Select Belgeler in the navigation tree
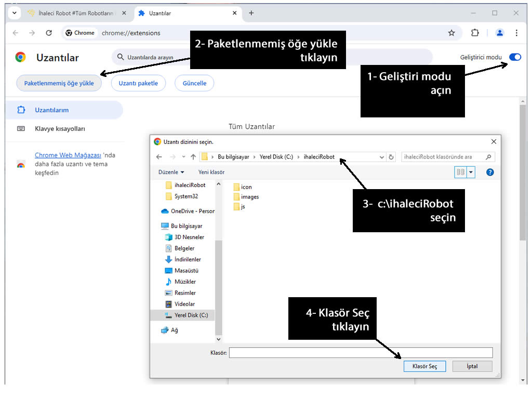Image resolution: width=532 pixels, height=399 pixels. pyautogui.click(x=180, y=248)
